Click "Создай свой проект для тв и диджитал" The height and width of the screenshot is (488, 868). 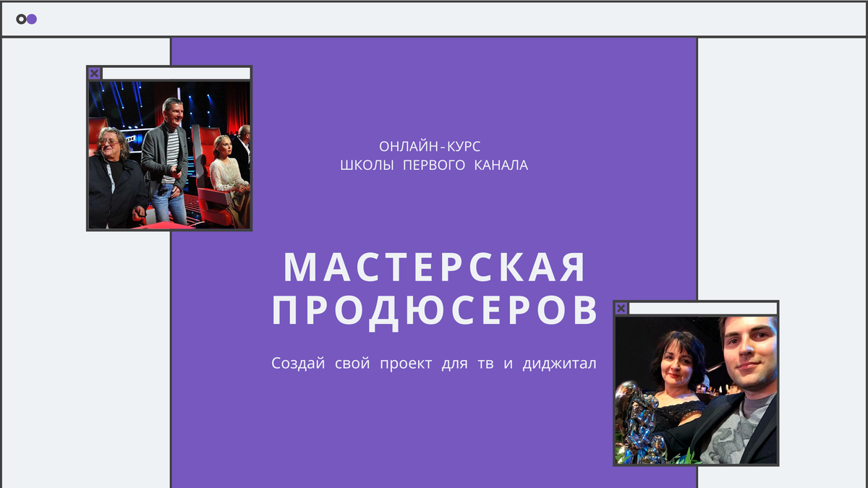[434, 363]
